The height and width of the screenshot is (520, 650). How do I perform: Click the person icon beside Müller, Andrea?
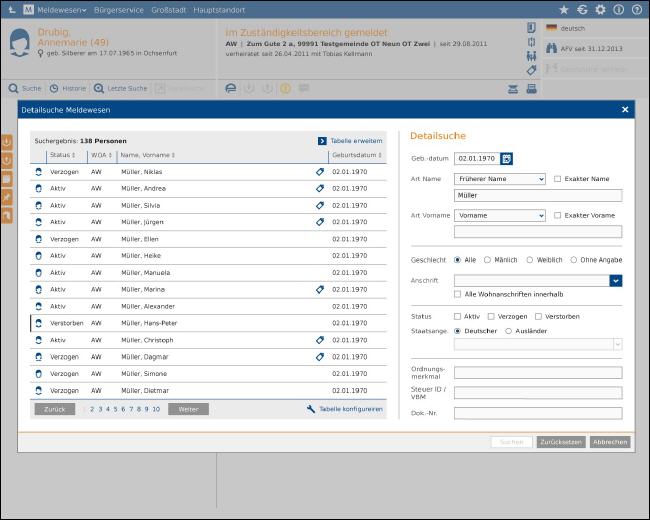[x=38, y=189]
